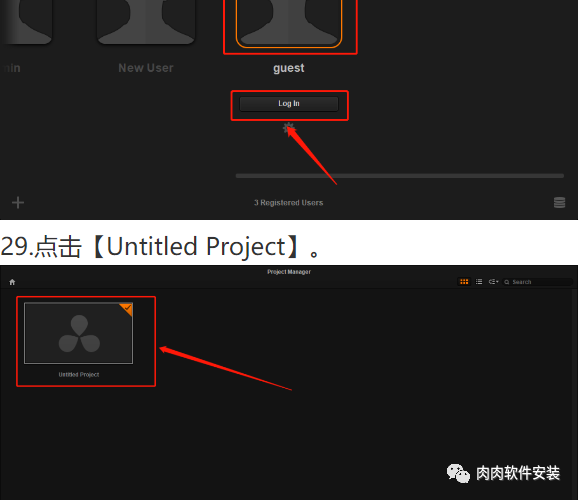The image size is (579, 500).
Task: Click the Search field in Project Manager
Action: point(538,282)
